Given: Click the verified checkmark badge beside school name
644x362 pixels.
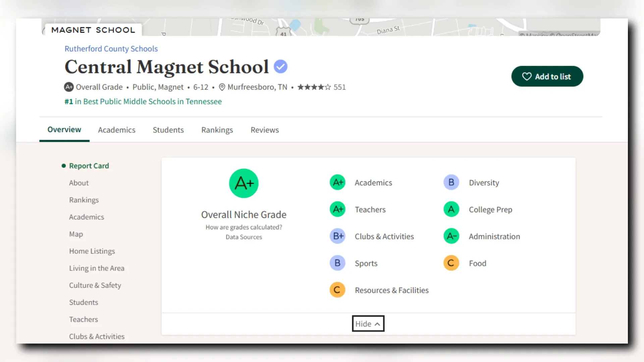Looking at the screenshot, I should (280, 66).
